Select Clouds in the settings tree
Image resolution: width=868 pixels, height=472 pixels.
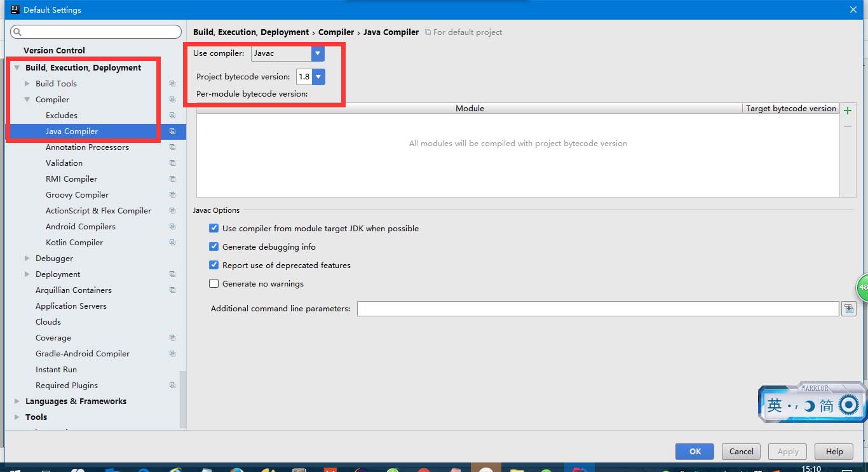[48, 322]
